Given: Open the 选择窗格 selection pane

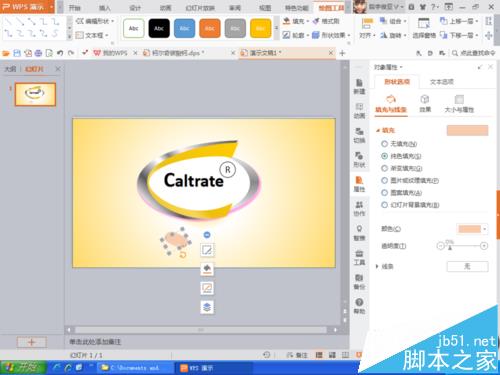Looking at the screenshot, I should click(x=424, y=28).
